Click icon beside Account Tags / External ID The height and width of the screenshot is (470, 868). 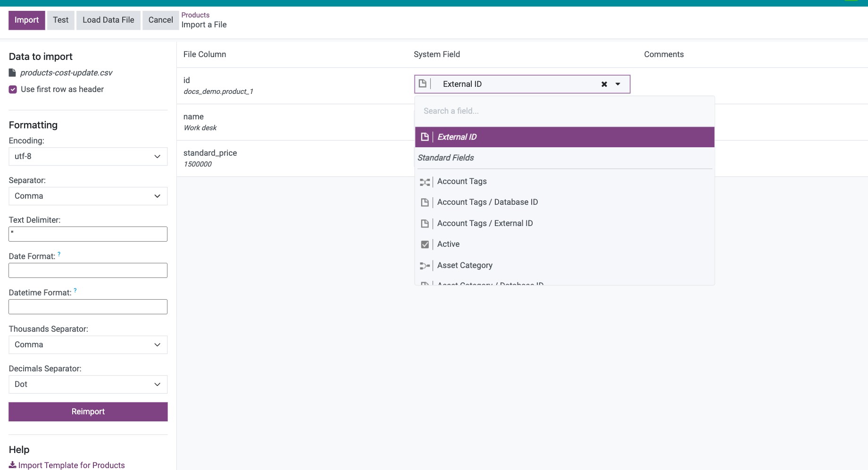425,224
